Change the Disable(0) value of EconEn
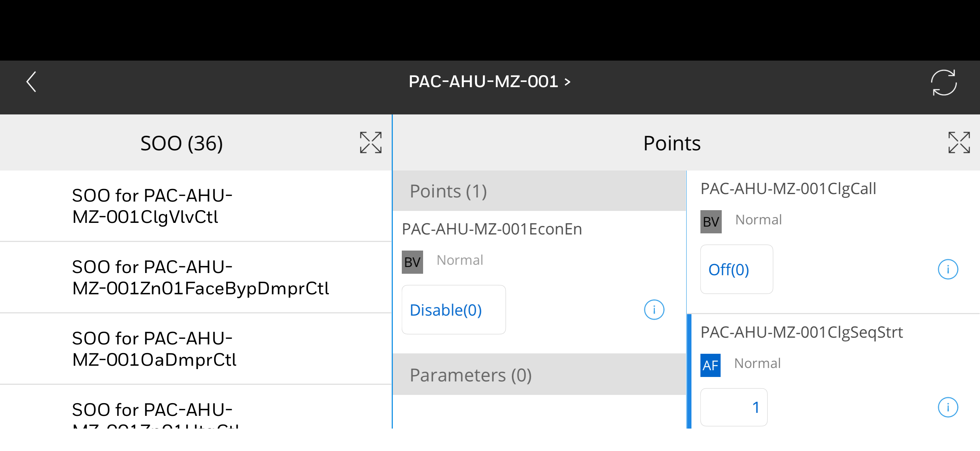Viewport: 980px width, 451px height. tap(453, 309)
